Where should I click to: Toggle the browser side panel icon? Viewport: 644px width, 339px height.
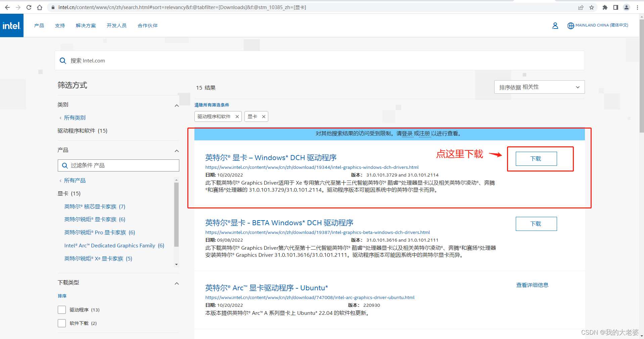[x=616, y=7]
